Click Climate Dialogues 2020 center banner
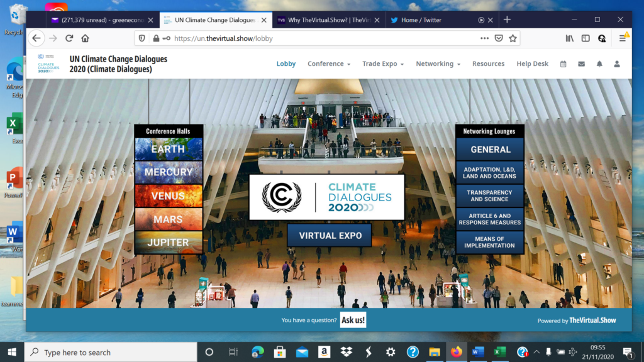Image resolution: width=644 pixels, height=362 pixels. tap(327, 197)
